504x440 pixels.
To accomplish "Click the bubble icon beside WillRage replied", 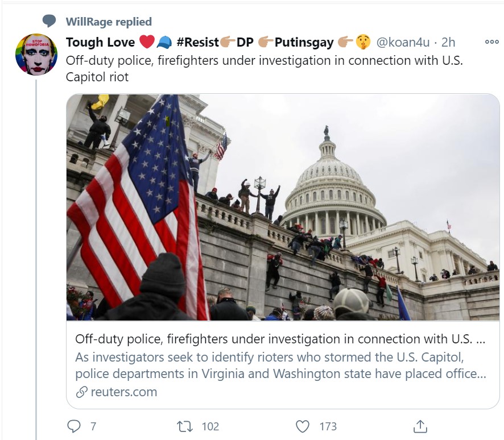I will [49, 22].
